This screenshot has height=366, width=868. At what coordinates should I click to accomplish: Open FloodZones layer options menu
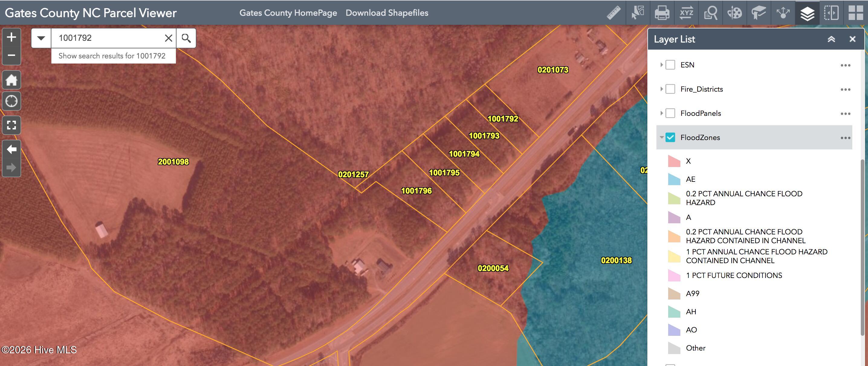(845, 138)
